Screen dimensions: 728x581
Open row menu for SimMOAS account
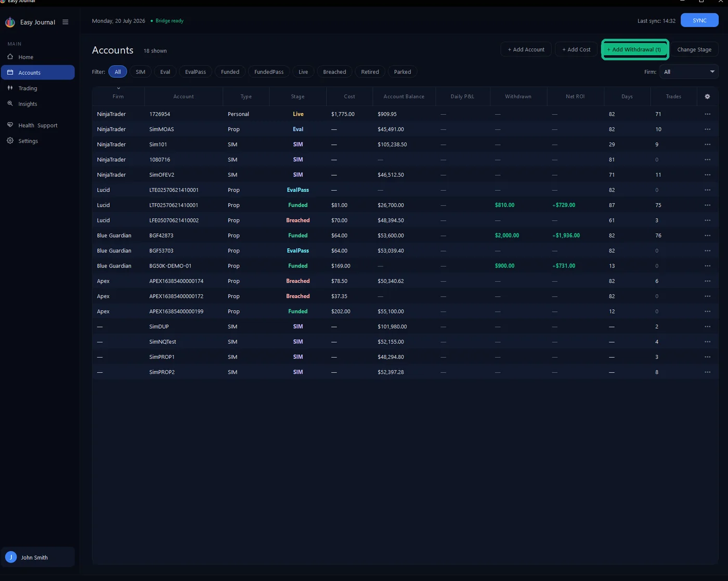(x=707, y=129)
